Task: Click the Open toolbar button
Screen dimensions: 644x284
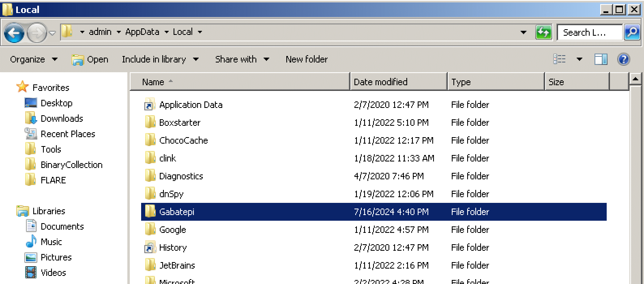Action: coord(90,59)
